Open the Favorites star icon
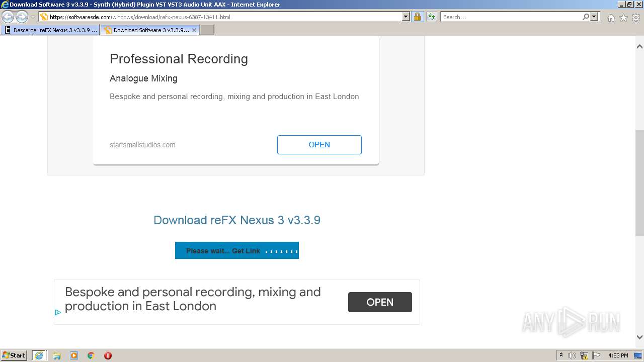 click(x=623, y=18)
